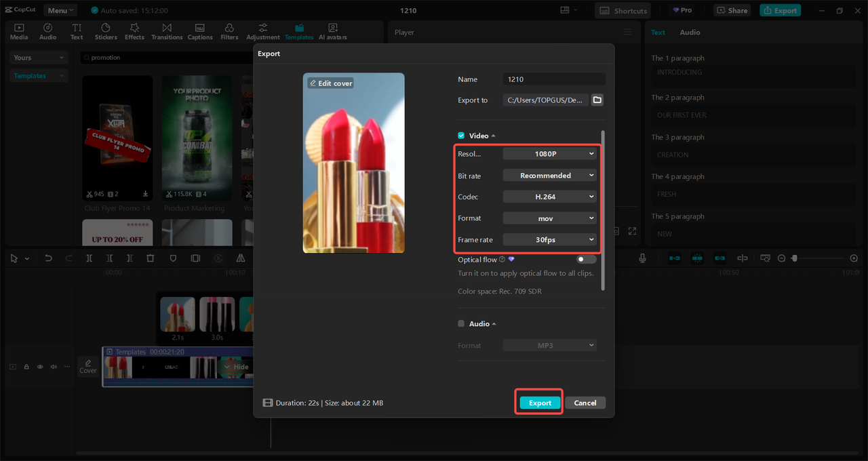This screenshot has height=461, width=868.
Task: Uncheck the Video export checkbox
Action: [x=461, y=136]
